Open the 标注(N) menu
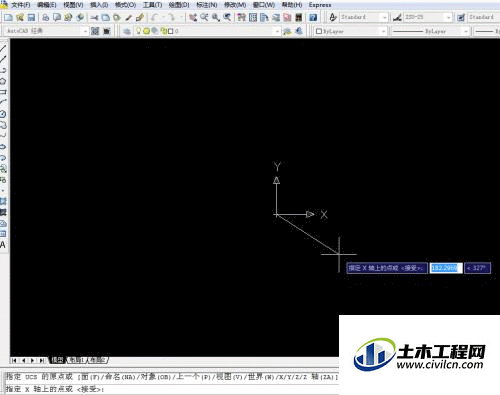The height and width of the screenshot is (395, 500). (x=207, y=5)
